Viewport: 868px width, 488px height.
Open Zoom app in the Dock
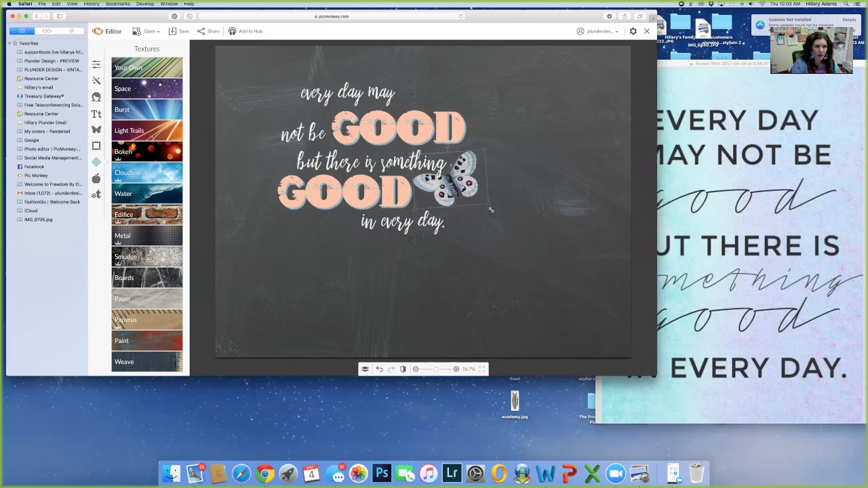click(616, 473)
